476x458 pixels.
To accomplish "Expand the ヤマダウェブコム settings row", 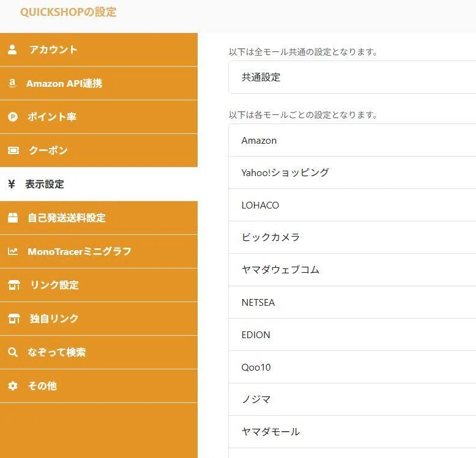I will (352, 270).
